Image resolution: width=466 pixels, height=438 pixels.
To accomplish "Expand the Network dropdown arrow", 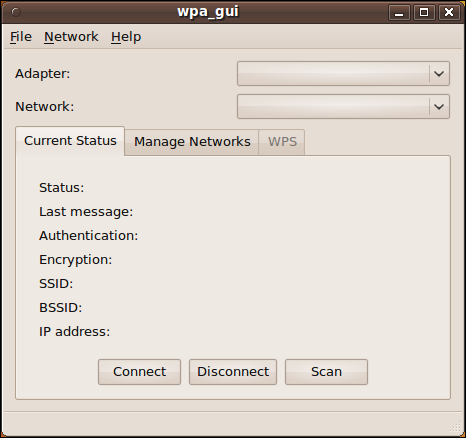I will point(439,107).
